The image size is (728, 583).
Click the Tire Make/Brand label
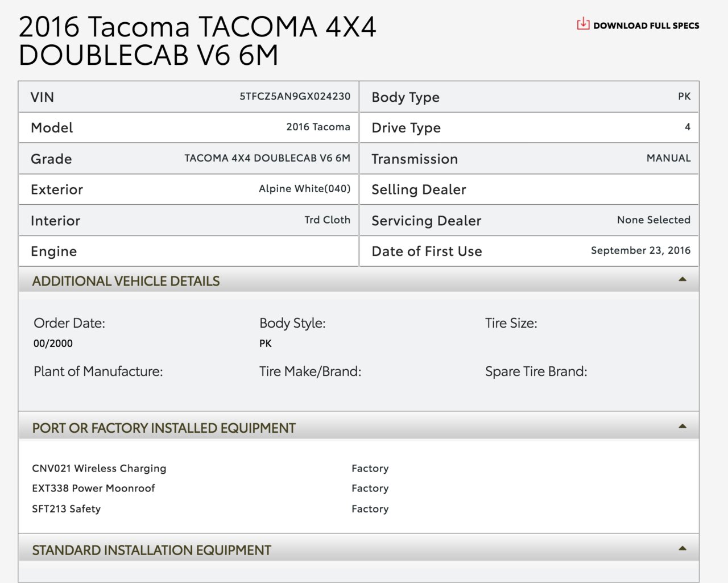coord(310,371)
